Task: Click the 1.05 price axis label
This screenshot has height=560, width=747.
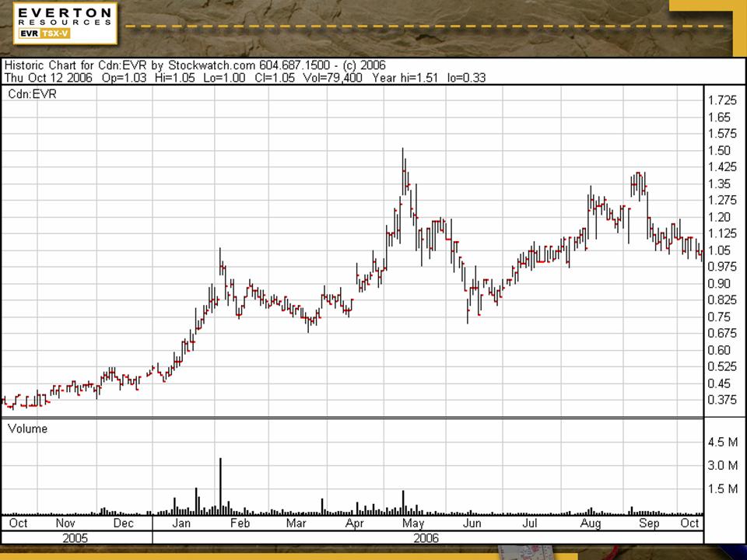Action: [719, 250]
